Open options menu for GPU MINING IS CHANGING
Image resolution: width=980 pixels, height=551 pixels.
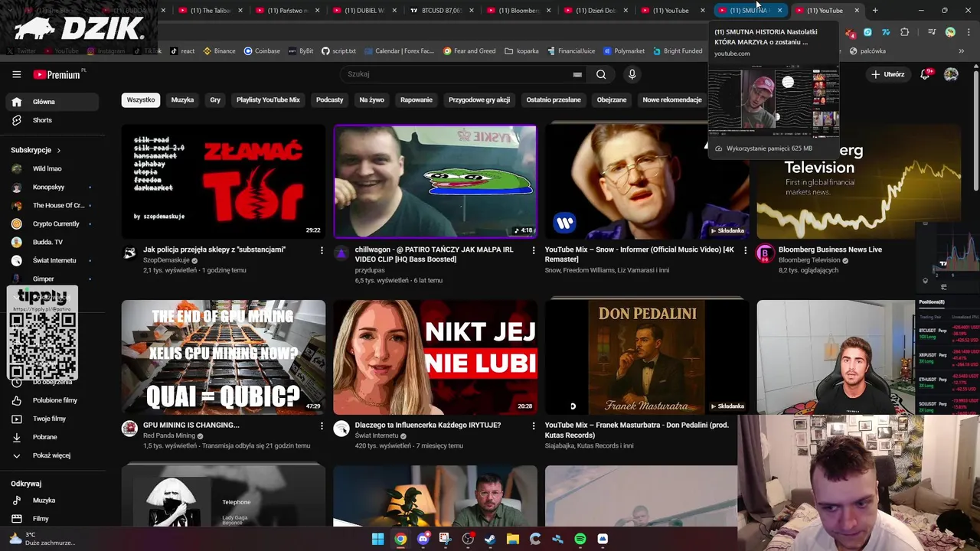(322, 425)
